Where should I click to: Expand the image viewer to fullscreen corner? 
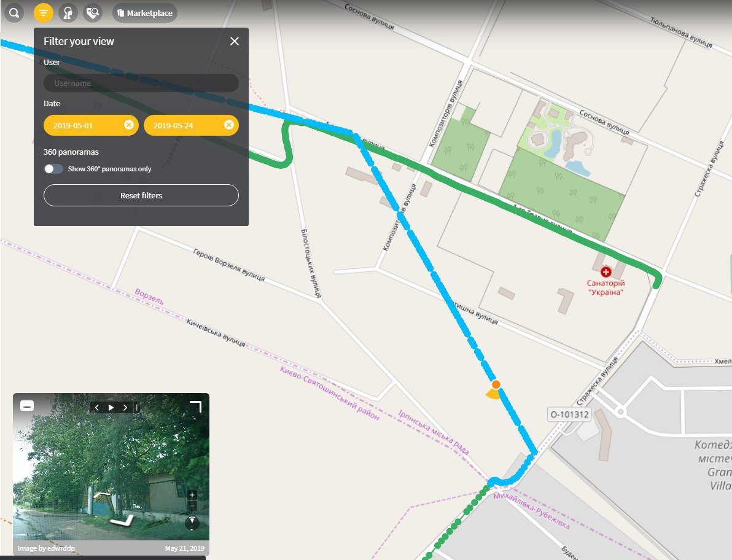(196, 406)
